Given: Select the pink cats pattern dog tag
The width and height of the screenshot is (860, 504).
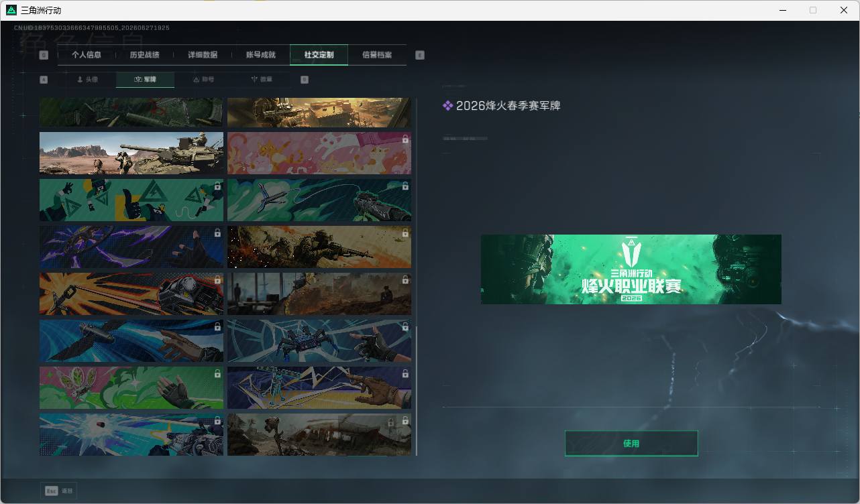Looking at the screenshot, I should [319, 153].
